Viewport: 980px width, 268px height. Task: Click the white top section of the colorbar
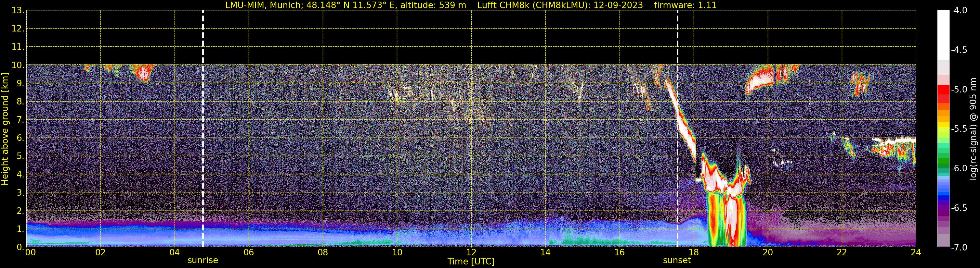(x=943, y=35)
